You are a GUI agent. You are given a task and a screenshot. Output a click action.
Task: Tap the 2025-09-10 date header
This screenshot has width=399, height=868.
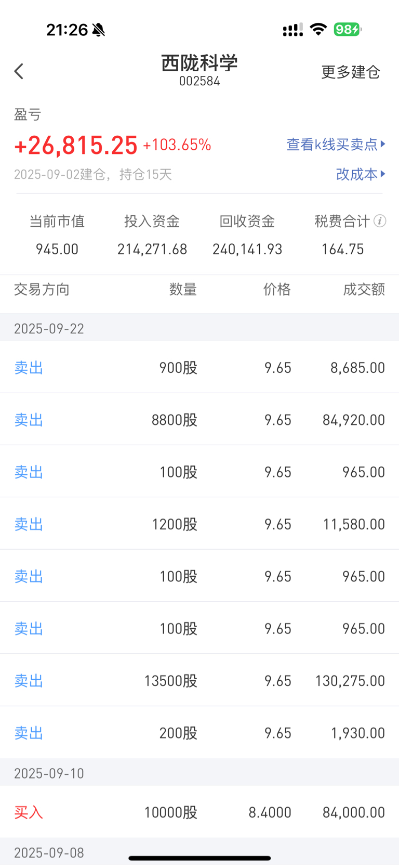(199, 773)
